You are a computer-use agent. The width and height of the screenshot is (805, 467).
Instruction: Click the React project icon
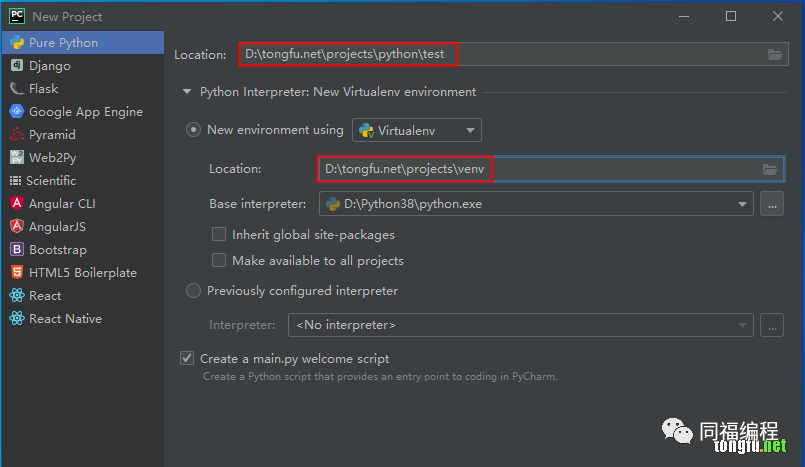click(17, 295)
